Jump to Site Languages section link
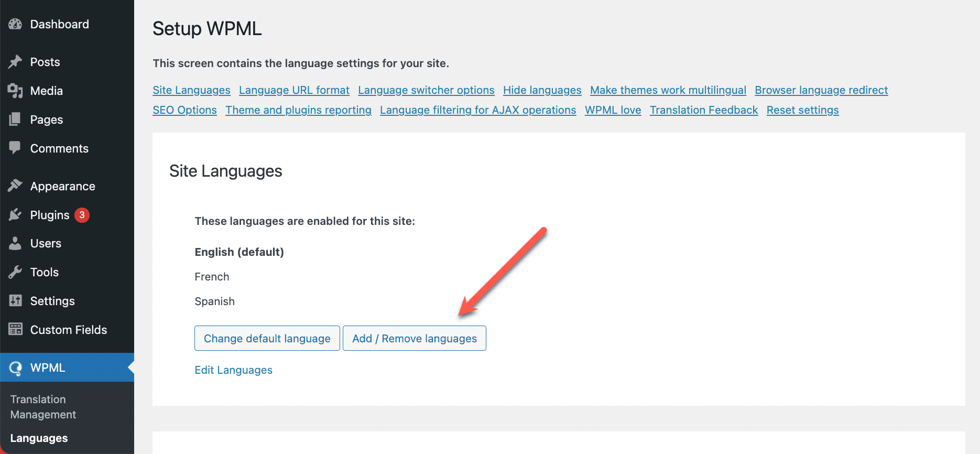Viewport: 980px width, 454px height. coord(191,90)
